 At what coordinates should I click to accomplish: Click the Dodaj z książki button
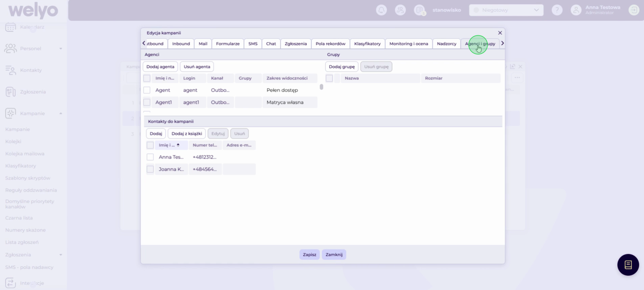pyautogui.click(x=187, y=134)
